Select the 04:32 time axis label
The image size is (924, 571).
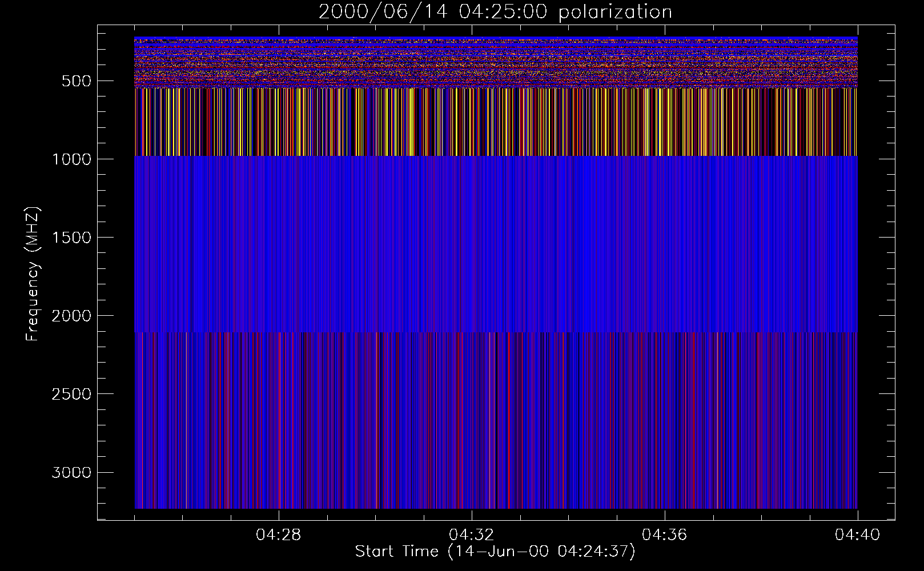(472, 535)
